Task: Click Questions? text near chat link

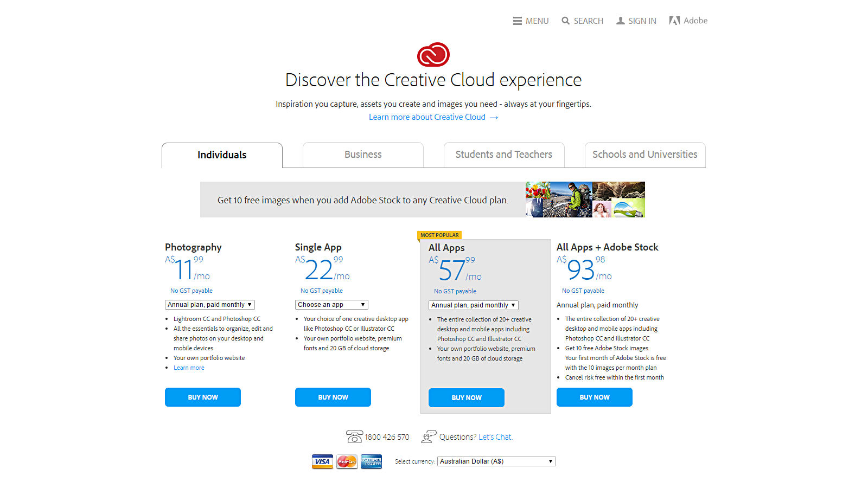Action: coord(458,437)
